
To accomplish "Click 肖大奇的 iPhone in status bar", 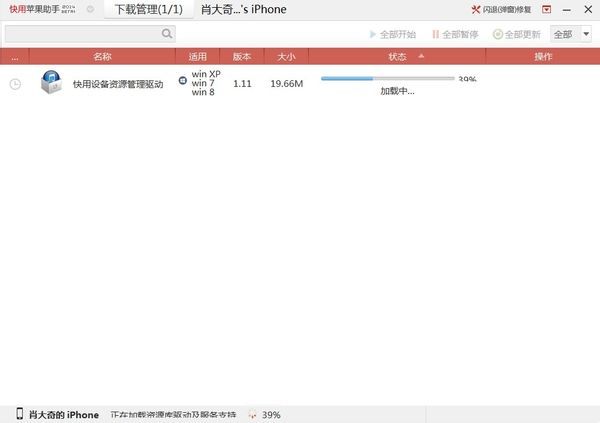I will [64, 415].
